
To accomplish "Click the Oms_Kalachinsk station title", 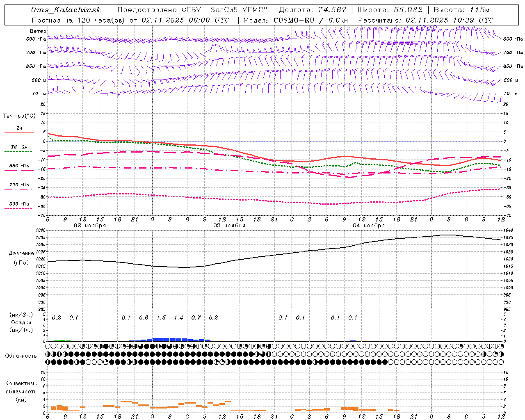I will coord(66,10).
